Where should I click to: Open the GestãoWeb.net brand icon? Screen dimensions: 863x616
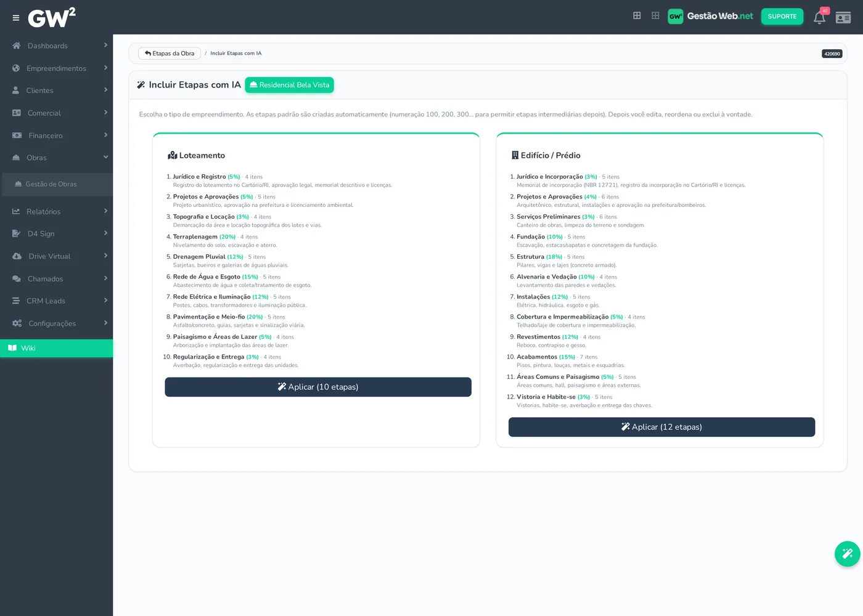pos(676,17)
